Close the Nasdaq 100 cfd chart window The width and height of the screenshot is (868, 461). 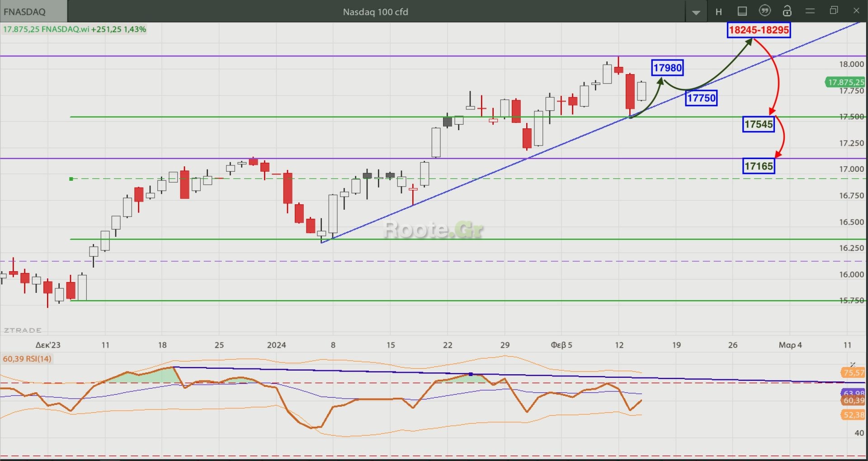(856, 10)
